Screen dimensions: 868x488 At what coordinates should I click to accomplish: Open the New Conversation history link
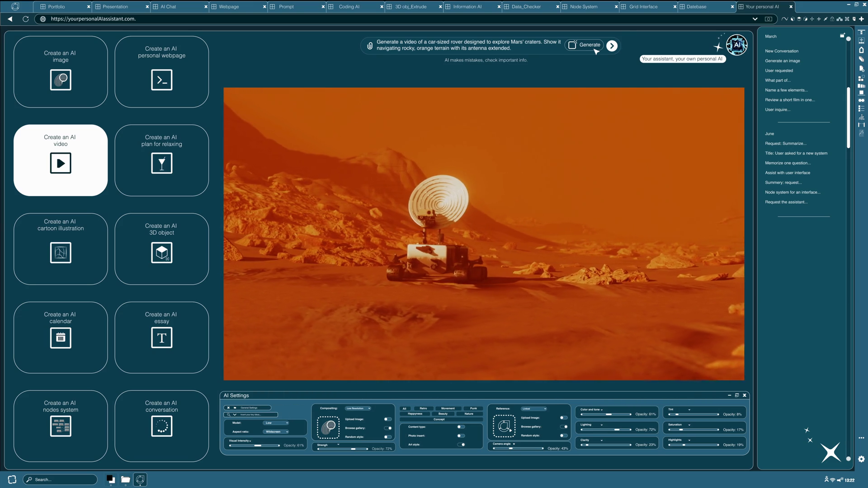click(781, 51)
